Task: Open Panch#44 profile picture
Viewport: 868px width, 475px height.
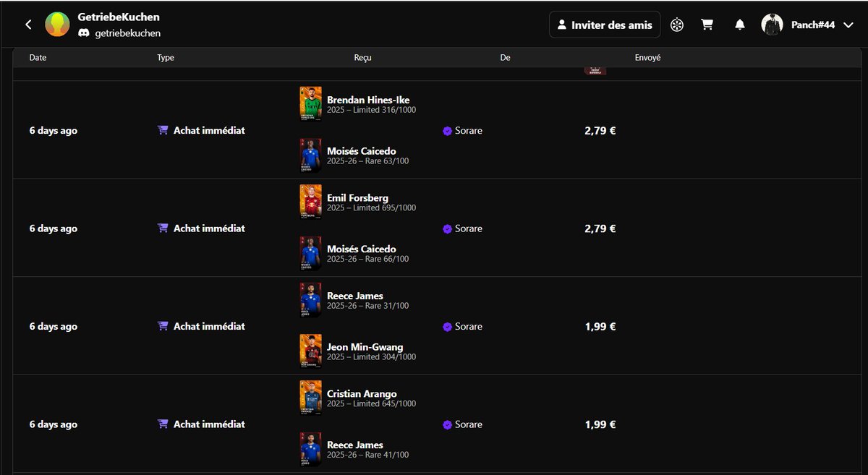Action: coord(772,25)
